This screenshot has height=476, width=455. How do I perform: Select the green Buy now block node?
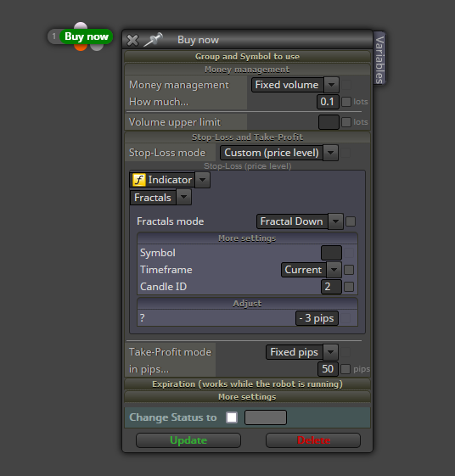point(87,36)
